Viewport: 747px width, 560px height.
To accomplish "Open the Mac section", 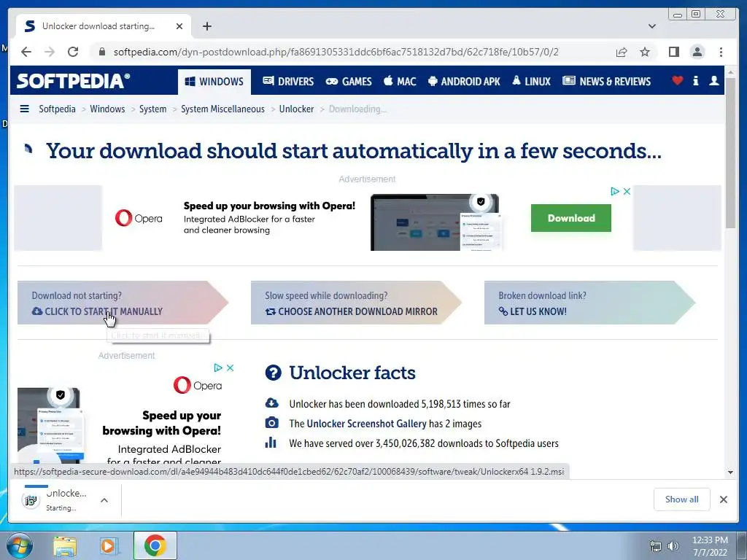I will [400, 82].
